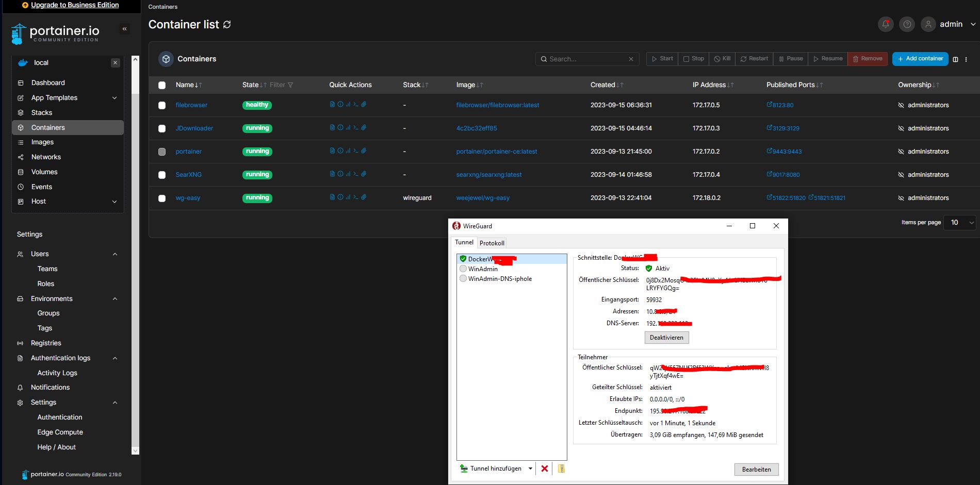The width and height of the screenshot is (980, 485).
Task: Open the help question-mark icon
Action: pyautogui.click(x=907, y=24)
